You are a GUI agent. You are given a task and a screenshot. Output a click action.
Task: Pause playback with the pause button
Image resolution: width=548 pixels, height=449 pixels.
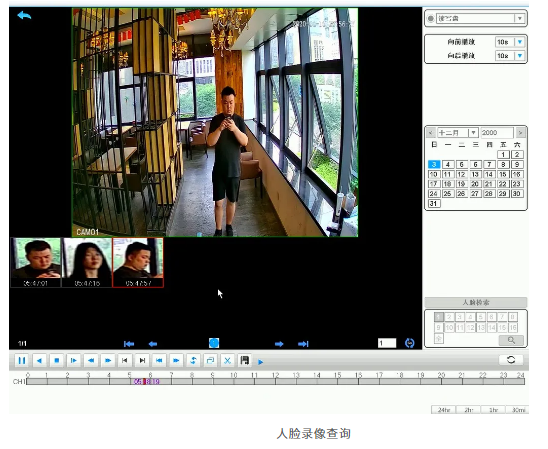(22, 360)
